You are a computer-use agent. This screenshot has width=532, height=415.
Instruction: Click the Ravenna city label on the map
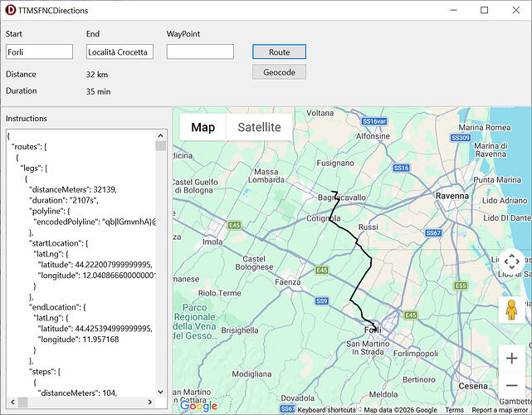(452, 196)
